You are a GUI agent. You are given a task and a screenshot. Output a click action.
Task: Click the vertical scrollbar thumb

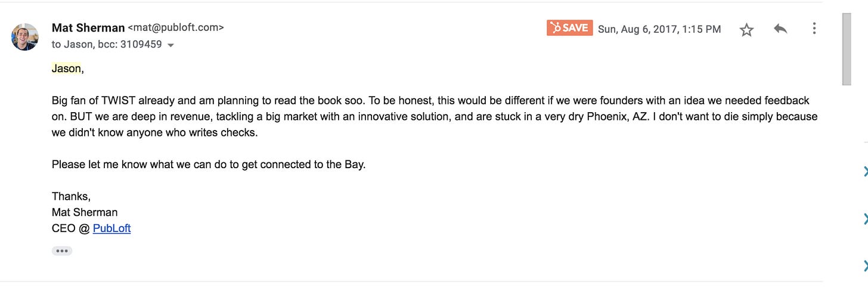[x=846, y=49]
